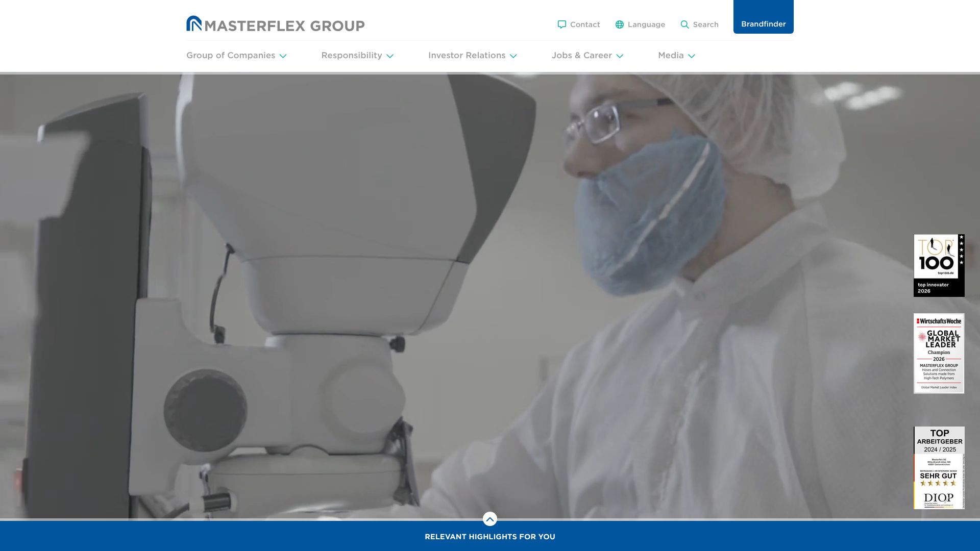Open the TOP 100 innovator 2026 badge
This screenshot has height=551, width=980.
click(939, 265)
